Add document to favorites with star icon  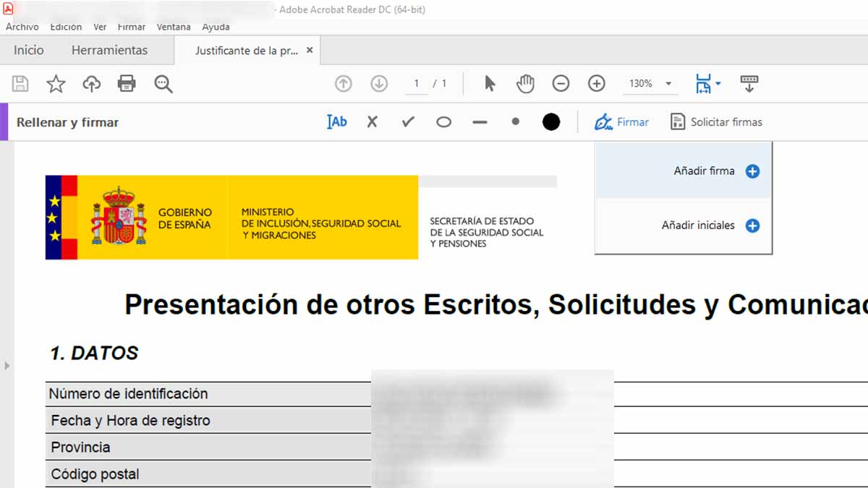(x=56, y=84)
